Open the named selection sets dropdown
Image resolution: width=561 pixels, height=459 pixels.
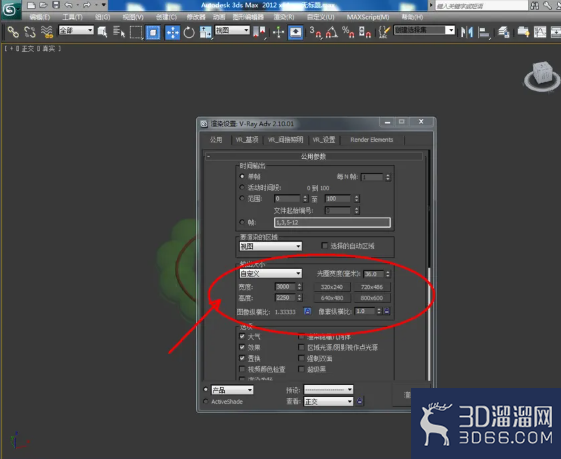(x=424, y=30)
